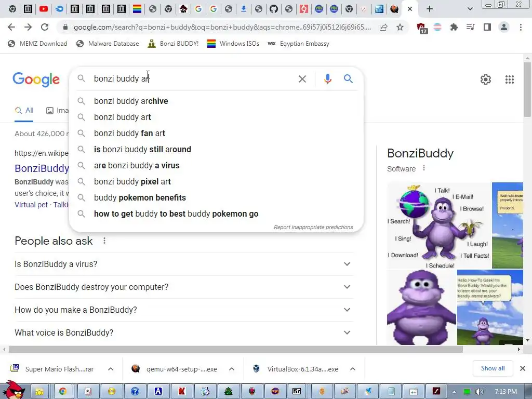Open the MEMZ Download bookmark
Viewport: 532px width, 399px height.
(x=37, y=44)
